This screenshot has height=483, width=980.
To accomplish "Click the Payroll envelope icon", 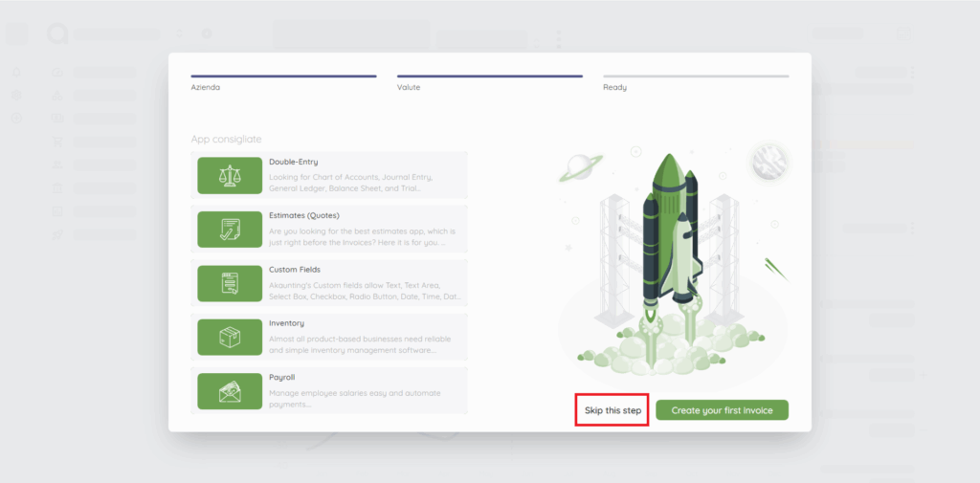I will [x=230, y=390].
